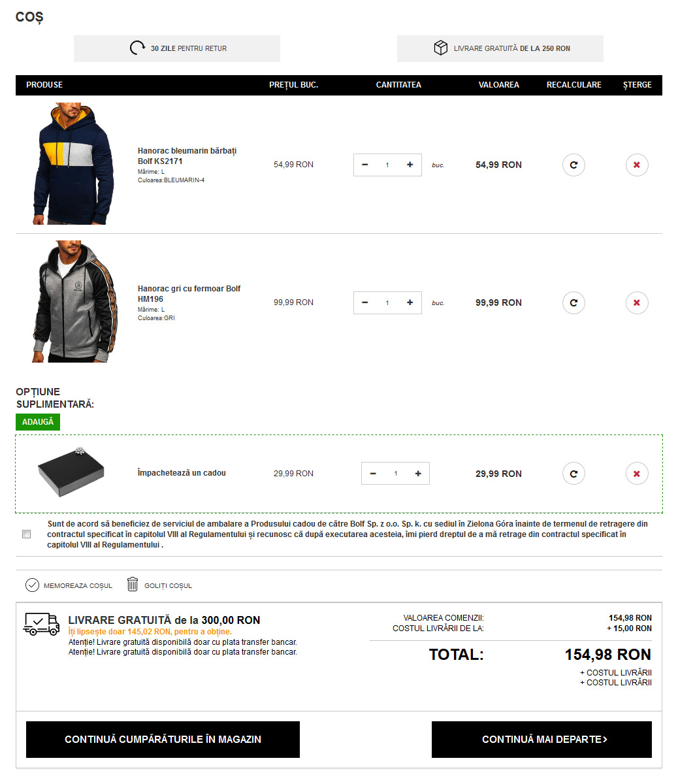
Task: Click the green Adaugă button
Action: tap(38, 422)
